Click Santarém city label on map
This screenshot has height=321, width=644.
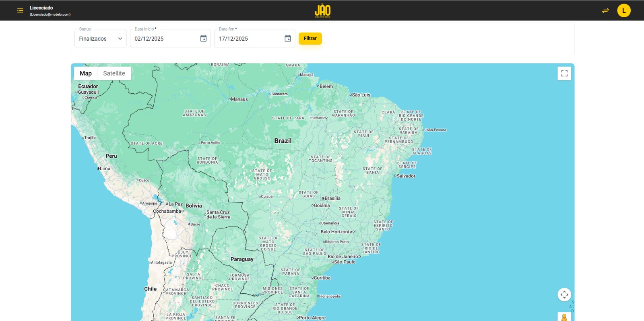(280, 94)
